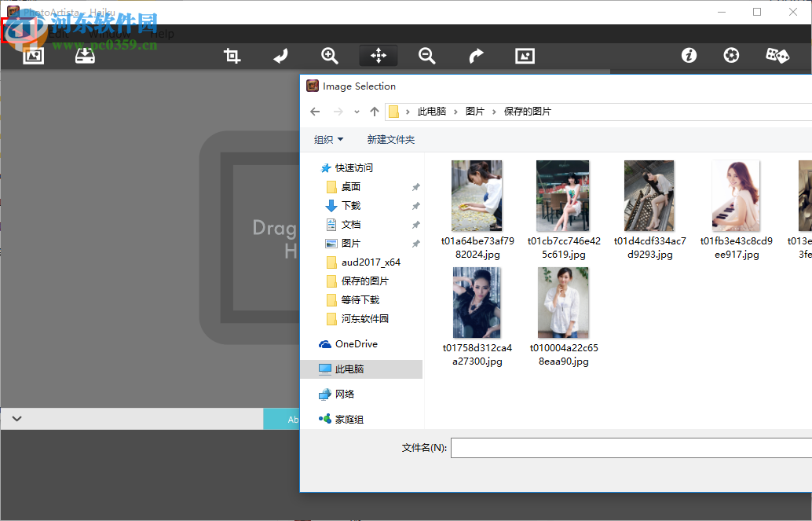Open image t010004a22c658eaa90.jpg
Image resolution: width=812 pixels, height=521 pixels.
click(563, 303)
